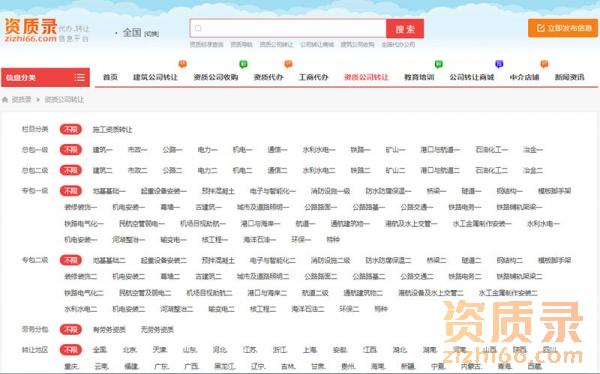Go to the 新闻资讯 nav tab
The width and height of the screenshot is (600, 374).
coord(569,77)
